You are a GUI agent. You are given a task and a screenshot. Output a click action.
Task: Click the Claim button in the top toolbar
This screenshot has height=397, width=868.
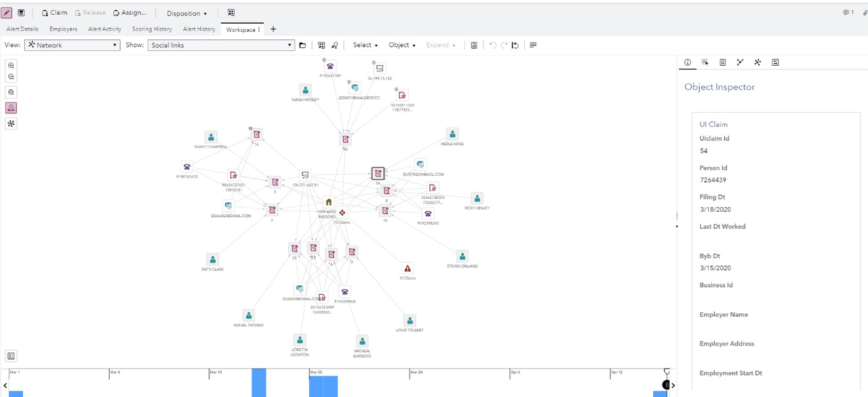[54, 12]
